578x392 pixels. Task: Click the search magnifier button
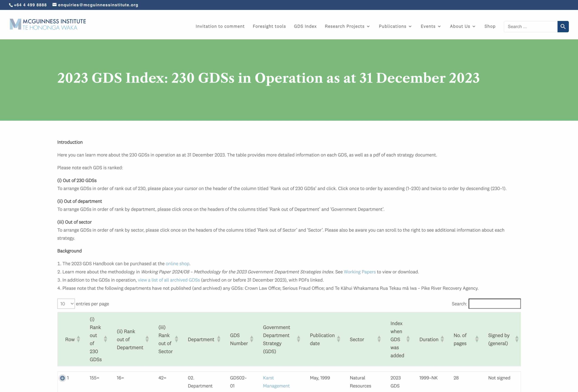click(563, 26)
